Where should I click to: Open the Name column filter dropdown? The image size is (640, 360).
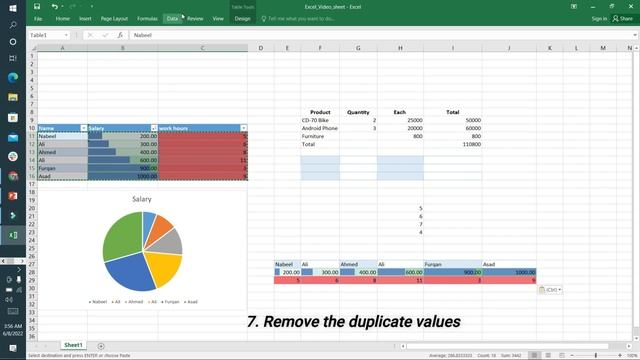83,128
